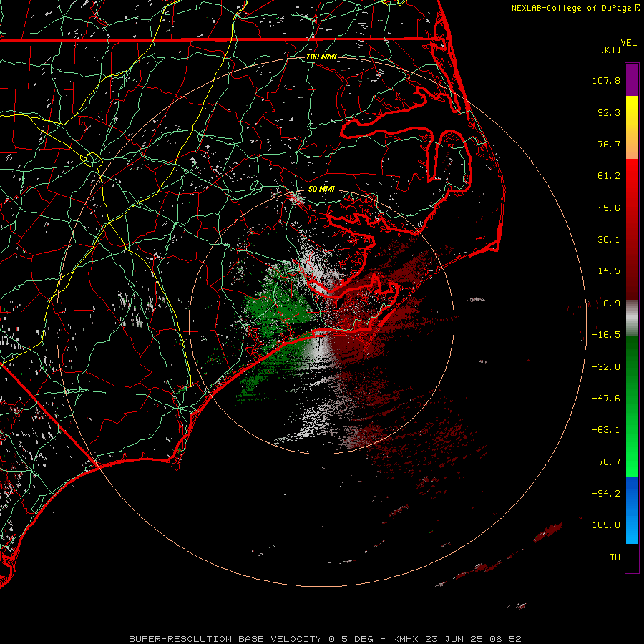Pick the gray near-zero segment of color bar
The image size is (644, 644).
632,318
